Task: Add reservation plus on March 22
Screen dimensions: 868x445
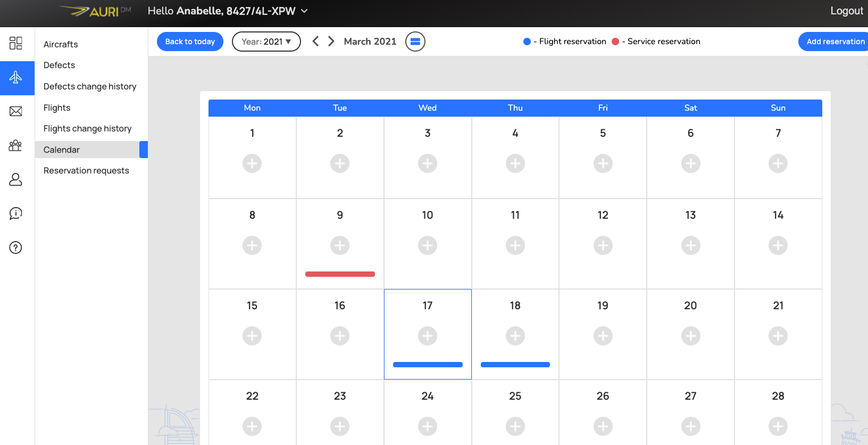Action: click(252, 426)
